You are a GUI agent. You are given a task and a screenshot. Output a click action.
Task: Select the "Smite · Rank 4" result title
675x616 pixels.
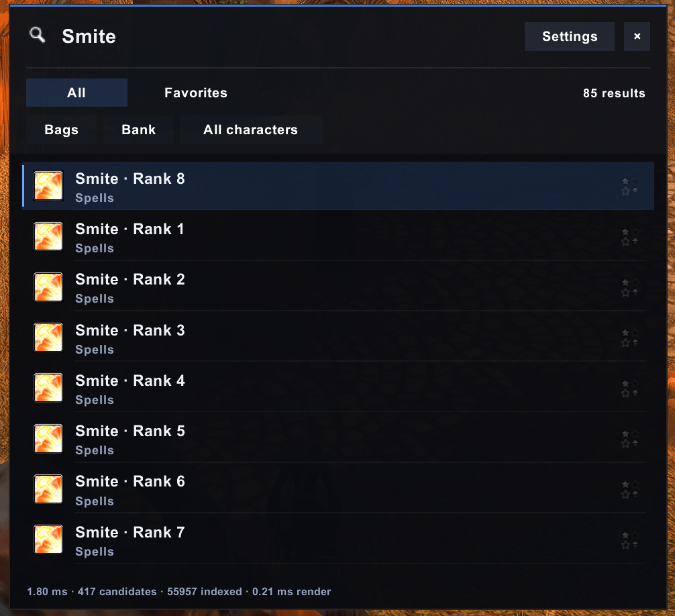[x=130, y=380]
